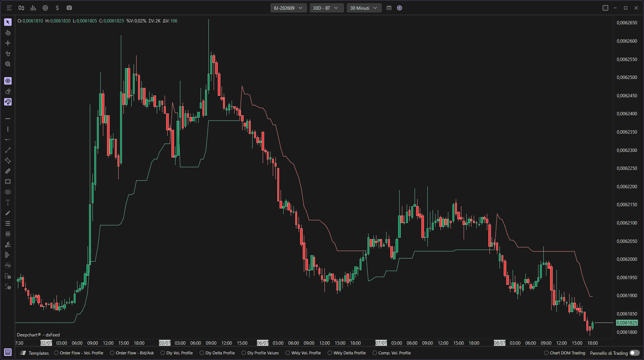Open the 6J-202609 symbol dropdown
Screen dimensions: 644x360
289,8
